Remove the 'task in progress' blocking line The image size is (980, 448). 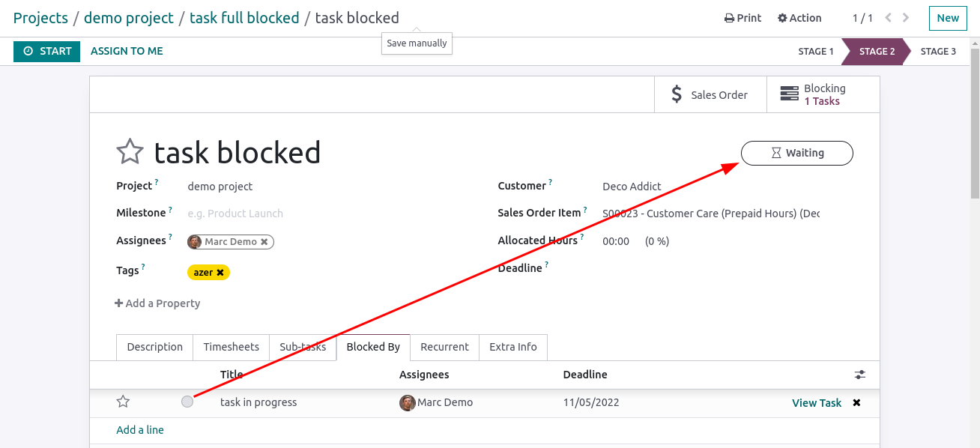(x=856, y=403)
